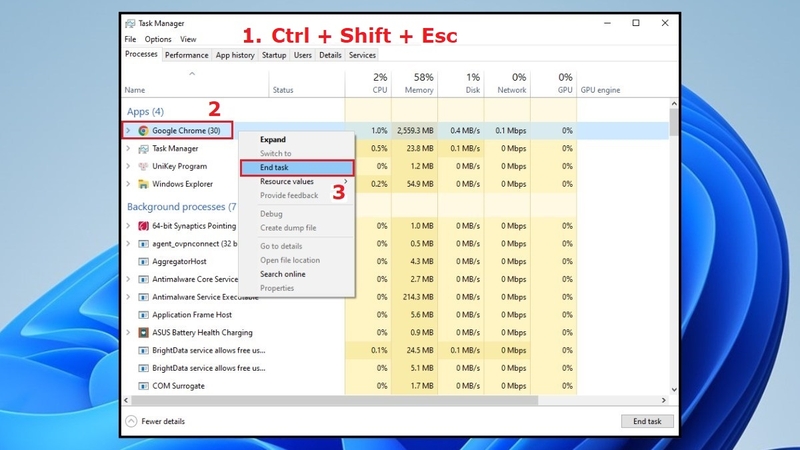Sort processes by Memory column header
The image size is (800, 450).
[415, 83]
